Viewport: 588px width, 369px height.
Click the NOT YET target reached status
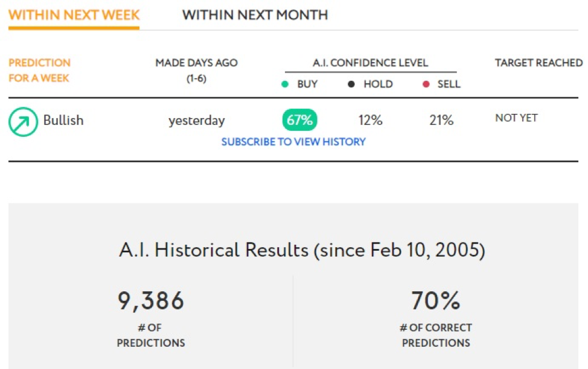516,118
